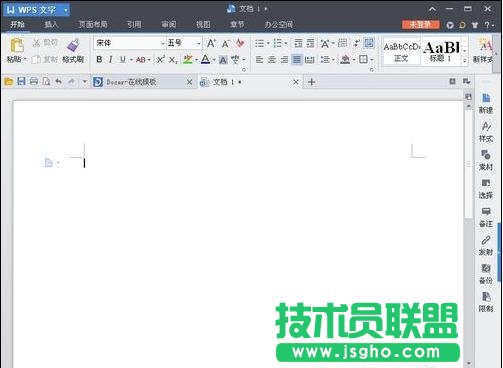Screen dimensions: 503x368
Task: Apply the 正文 style
Action: click(x=401, y=52)
